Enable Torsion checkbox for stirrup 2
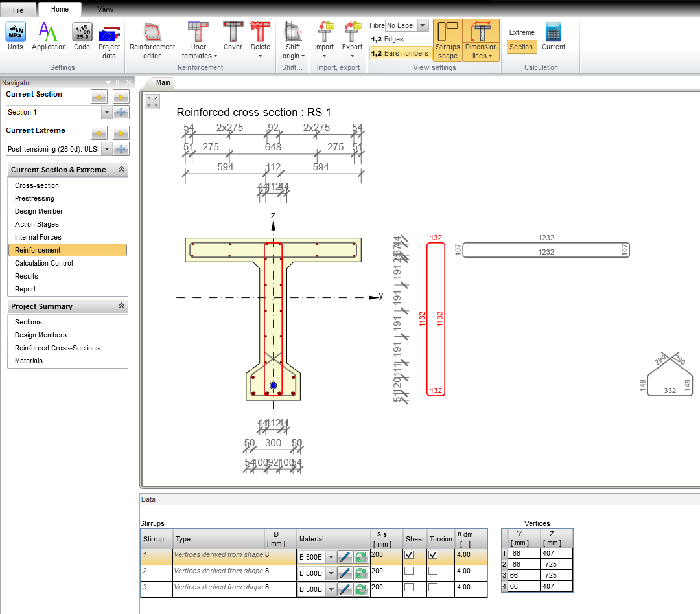Screen dimensions: 700x614 [x=433, y=571]
